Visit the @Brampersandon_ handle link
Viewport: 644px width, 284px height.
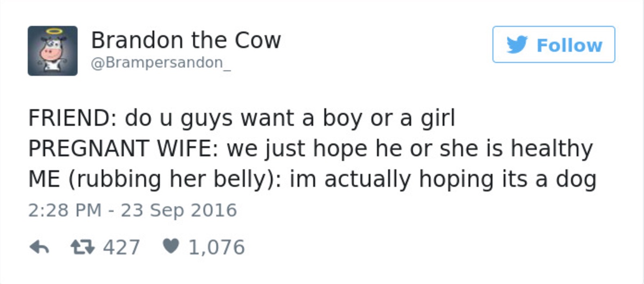tap(160, 63)
